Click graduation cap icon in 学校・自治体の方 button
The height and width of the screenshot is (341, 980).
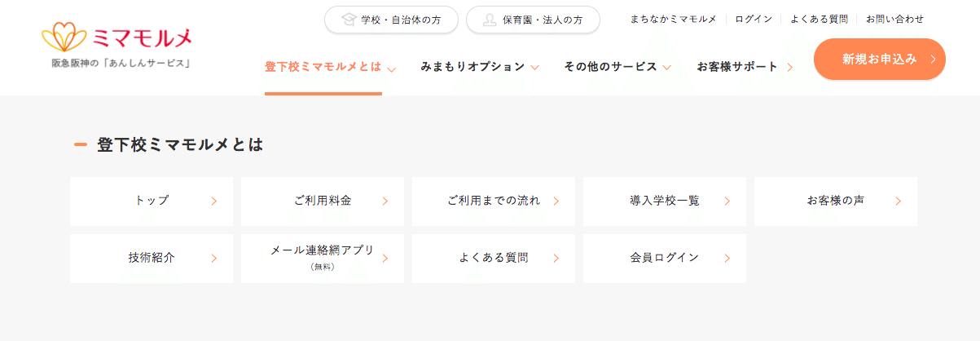(349, 19)
